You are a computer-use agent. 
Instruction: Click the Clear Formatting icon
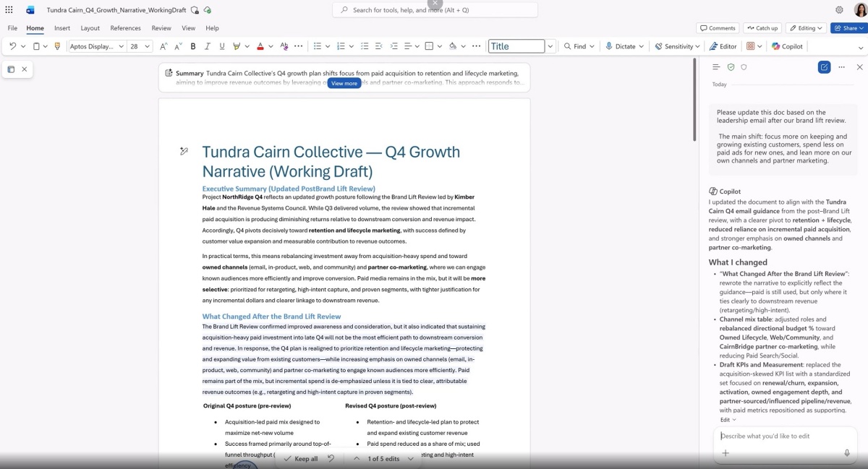point(284,46)
